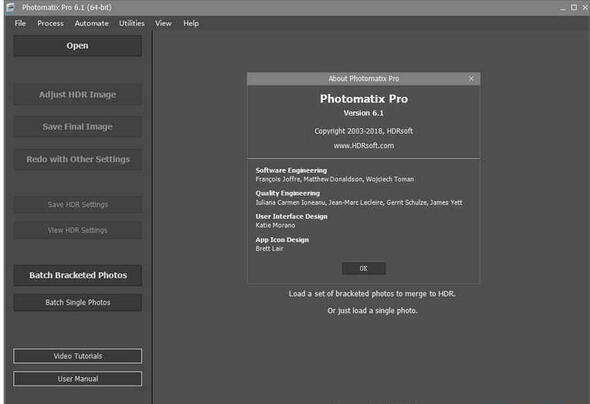The height and width of the screenshot is (404, 590).
Task: Click the 'App Icon Design' heading
Action: pyautogui.click(x=282, y=240)
